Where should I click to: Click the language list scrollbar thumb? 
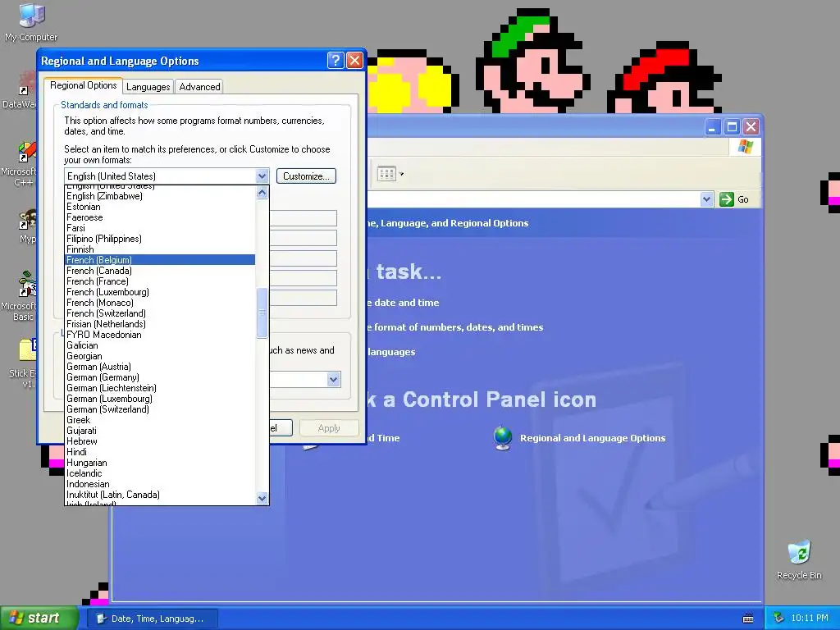point(262,313)
